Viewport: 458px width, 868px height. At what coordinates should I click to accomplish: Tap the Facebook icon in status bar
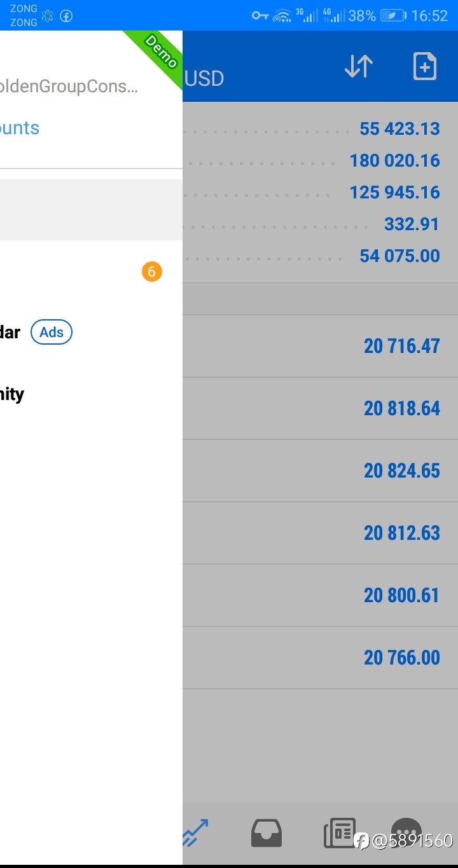click(66, 17)
